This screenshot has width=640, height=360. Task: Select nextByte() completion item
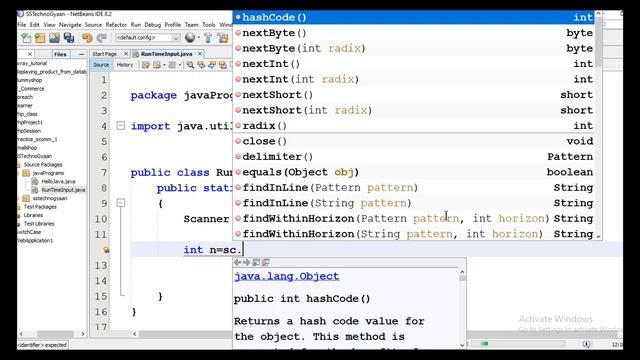click(414, 33)
